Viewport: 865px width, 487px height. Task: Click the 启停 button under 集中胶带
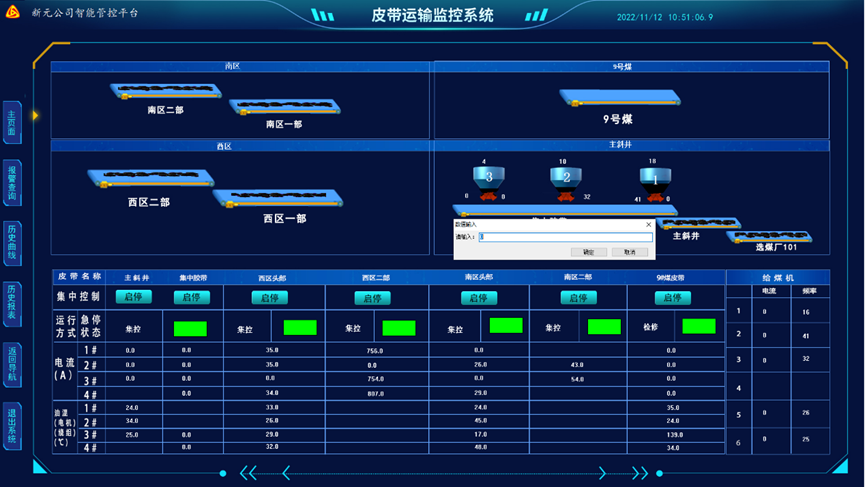(x=191, y=298)
